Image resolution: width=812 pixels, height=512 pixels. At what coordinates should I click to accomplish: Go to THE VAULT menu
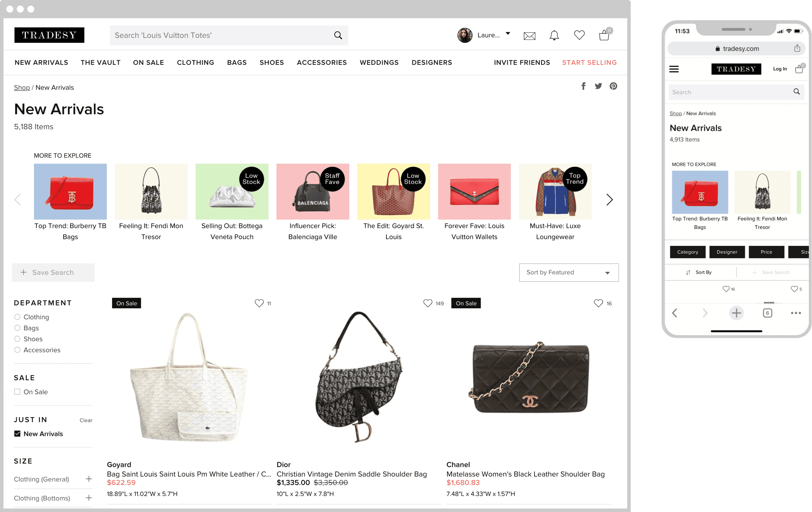click(100, 63)
